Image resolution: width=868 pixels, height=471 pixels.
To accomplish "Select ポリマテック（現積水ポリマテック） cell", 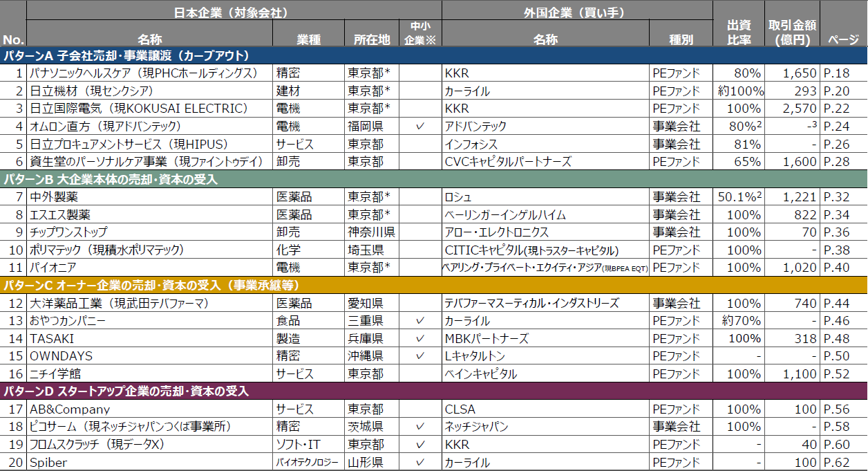I will coord(150,250).
